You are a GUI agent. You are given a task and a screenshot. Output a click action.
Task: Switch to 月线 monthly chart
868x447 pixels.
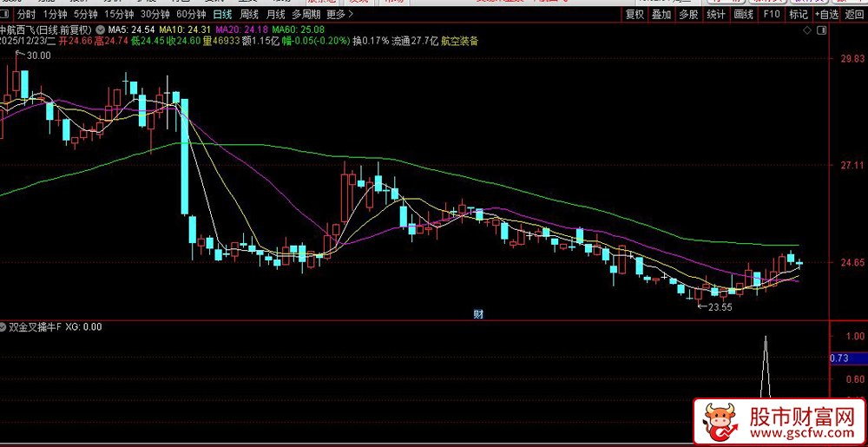coord(276,15)
